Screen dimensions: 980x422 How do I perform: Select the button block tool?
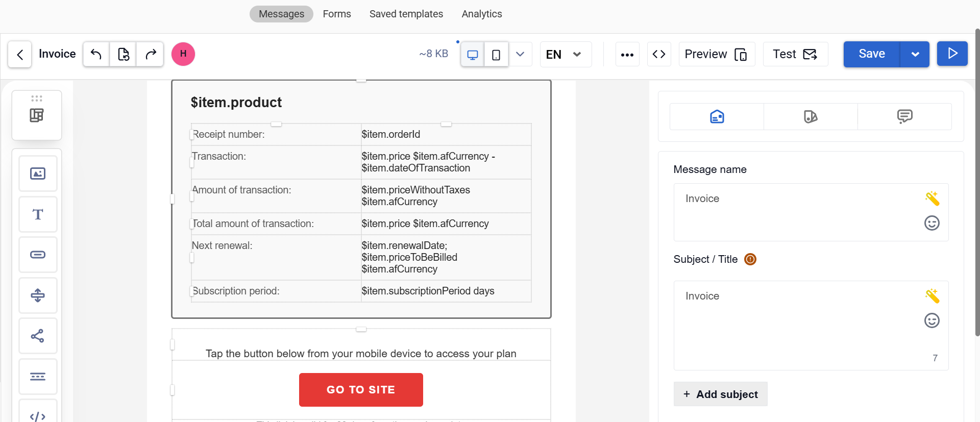(38, 255)
